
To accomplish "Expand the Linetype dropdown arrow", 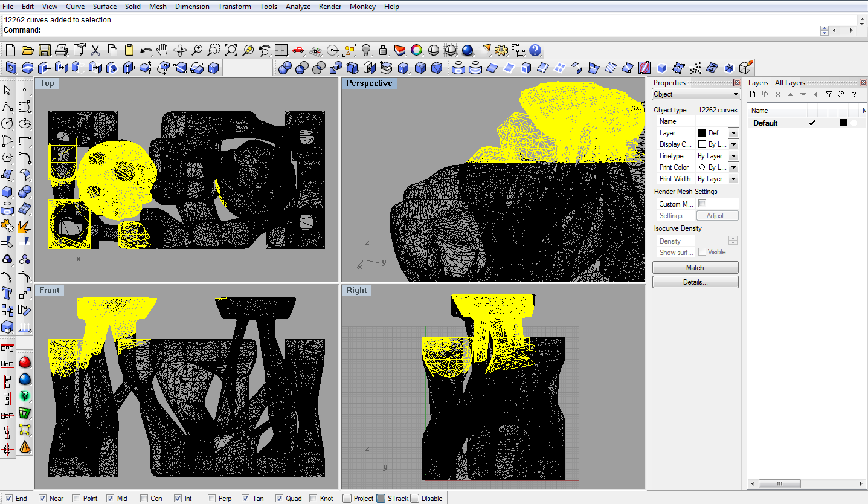I will (733, 156).
